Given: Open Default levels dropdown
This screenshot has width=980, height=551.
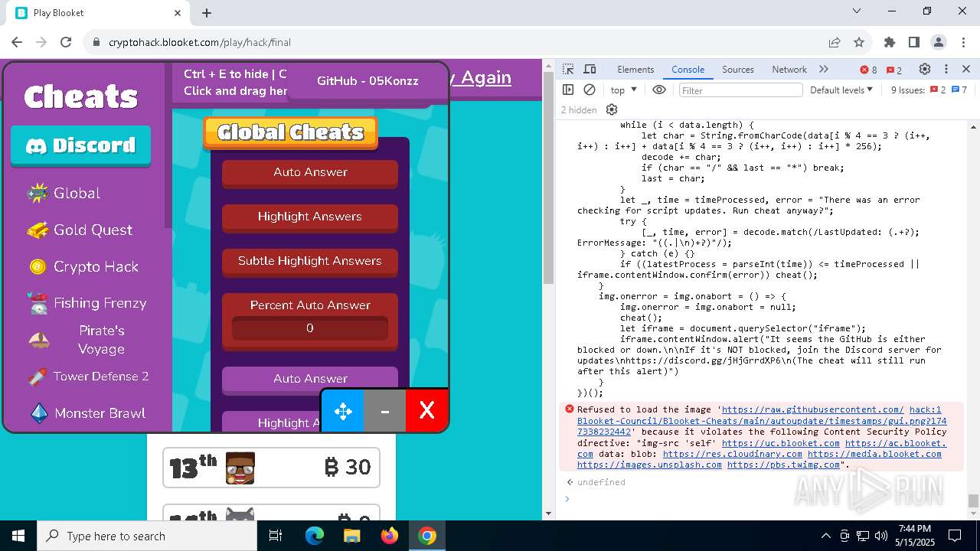Looking at the screenshot, I should [x=841, y=90].
